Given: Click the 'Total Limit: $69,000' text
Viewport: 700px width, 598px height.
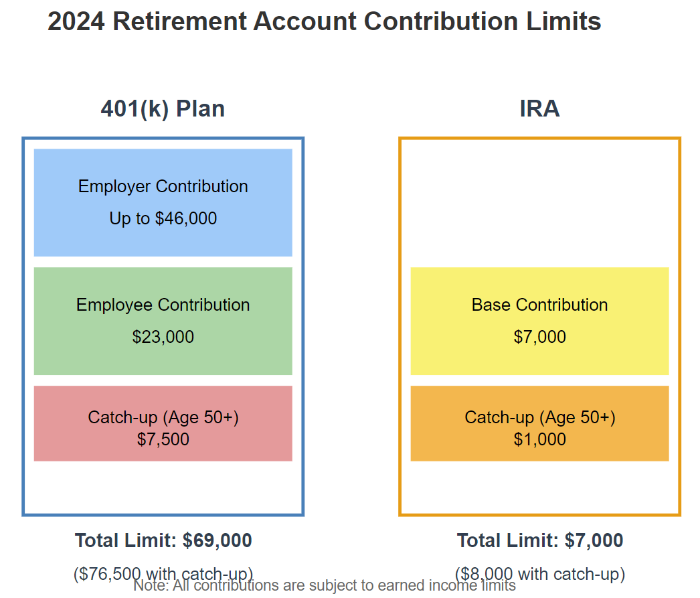Looking at the screenshot, I should point(163,540).
